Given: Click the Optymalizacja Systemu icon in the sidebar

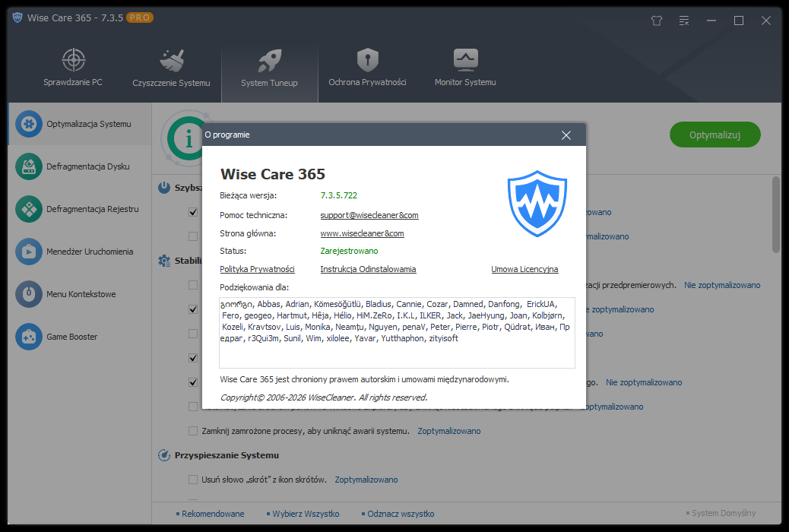Looking at the screenshot, I should point(29,124).
